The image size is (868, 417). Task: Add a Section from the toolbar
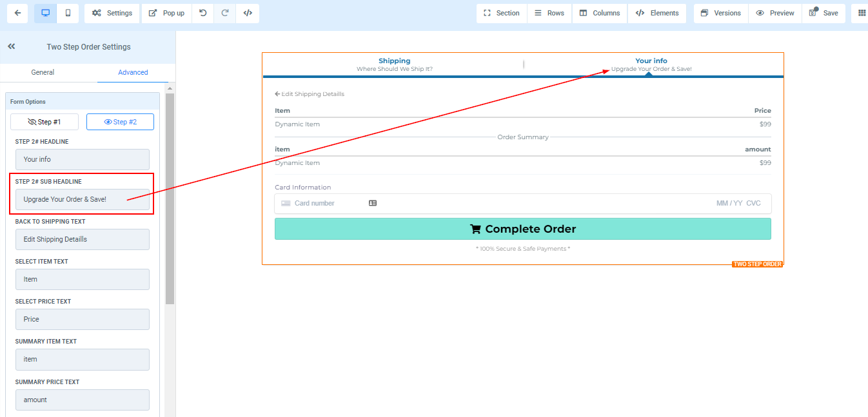[x=502, y=13]
